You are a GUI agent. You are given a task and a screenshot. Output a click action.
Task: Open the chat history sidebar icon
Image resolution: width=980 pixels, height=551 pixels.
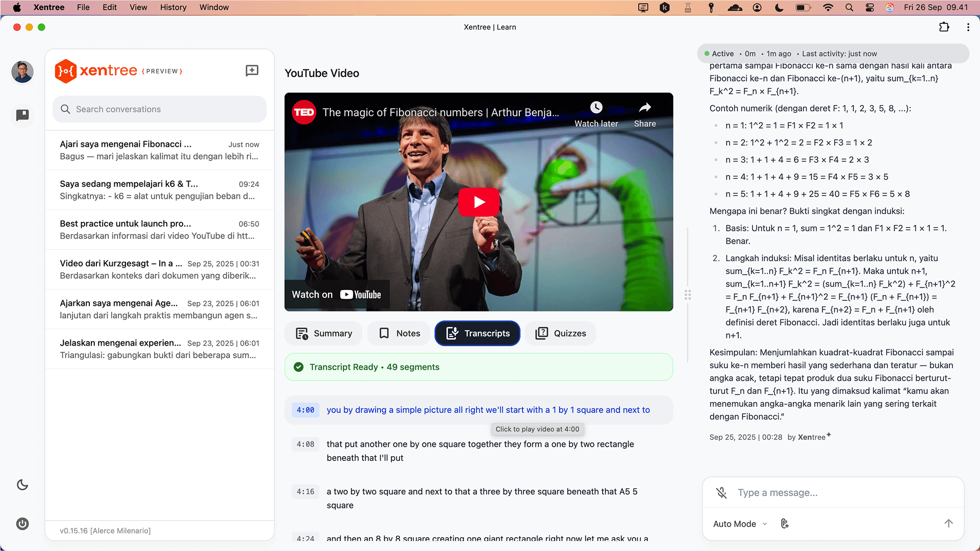click(22, 115)
